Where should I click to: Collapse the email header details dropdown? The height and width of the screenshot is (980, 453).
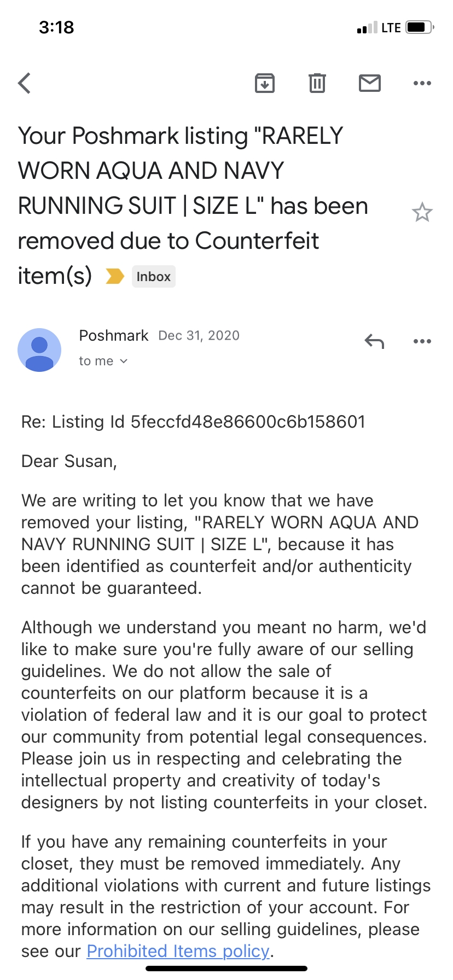coord(123,361)
